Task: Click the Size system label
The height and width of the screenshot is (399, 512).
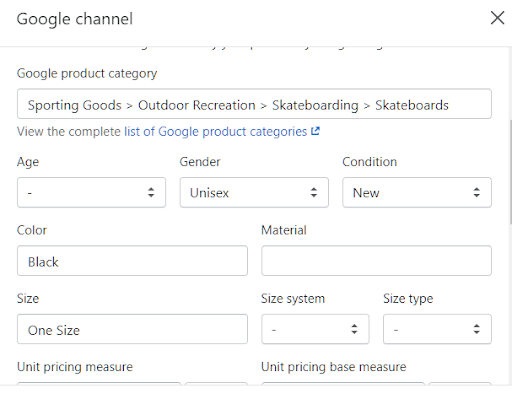Action: (293, 299)
